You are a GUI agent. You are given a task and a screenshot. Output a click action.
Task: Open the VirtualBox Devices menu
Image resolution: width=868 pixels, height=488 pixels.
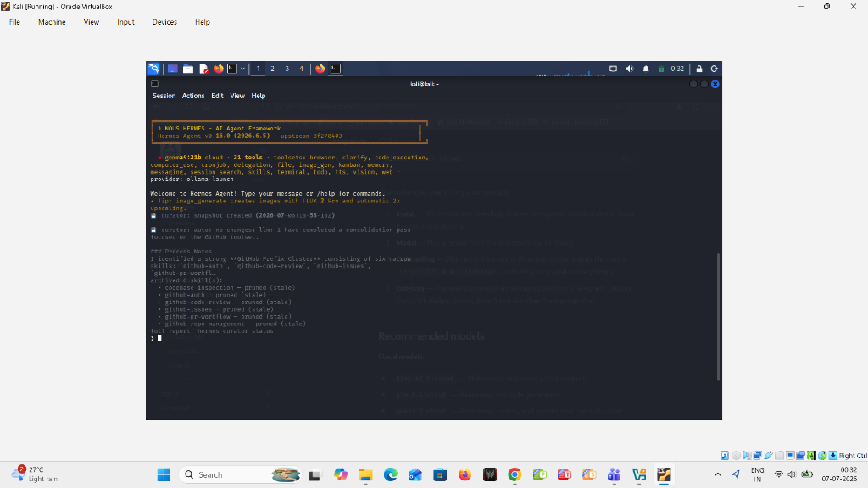tap(164, 22)
